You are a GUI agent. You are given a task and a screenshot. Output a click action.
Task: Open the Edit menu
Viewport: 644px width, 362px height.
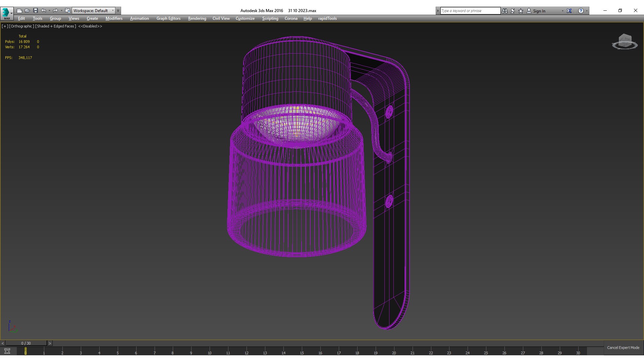21,18
